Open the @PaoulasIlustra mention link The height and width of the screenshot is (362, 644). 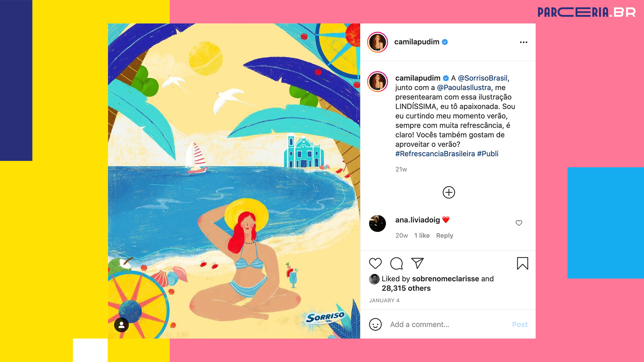[464, 87]
